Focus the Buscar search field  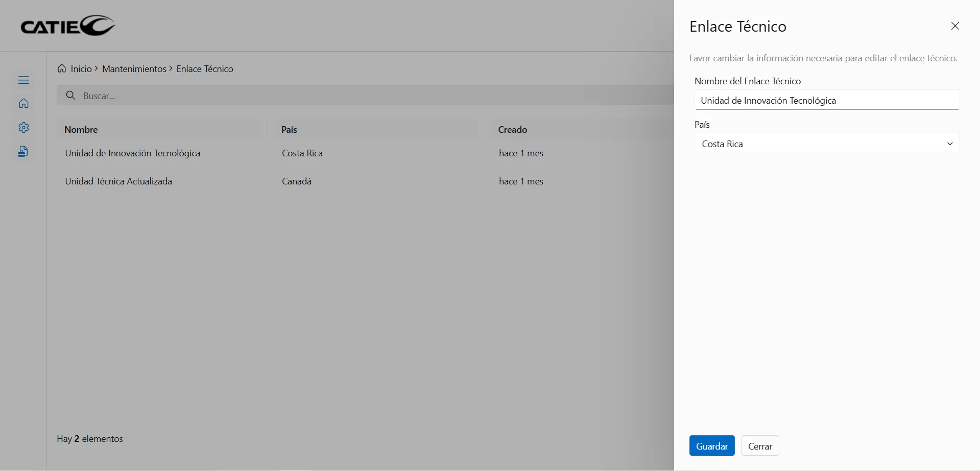pos(357,96)
